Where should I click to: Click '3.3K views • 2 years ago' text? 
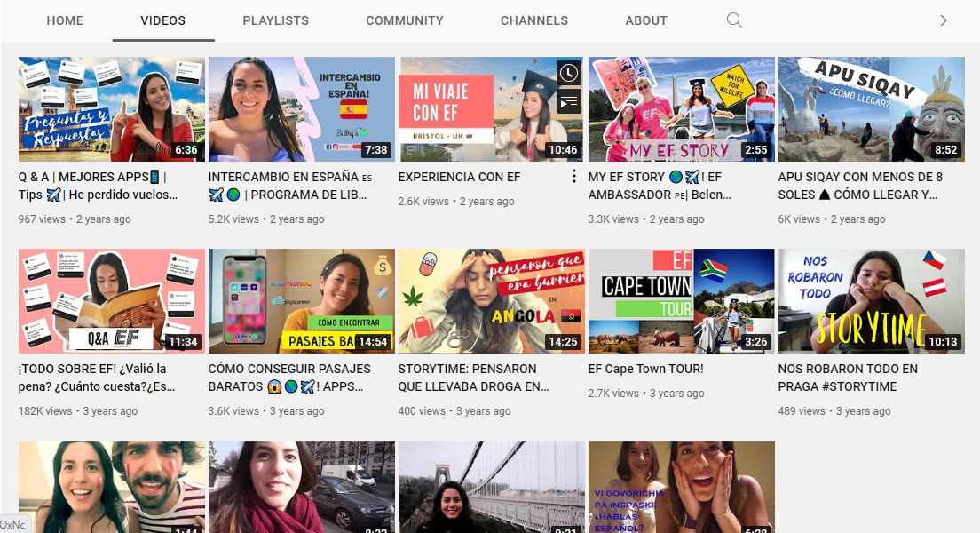click(646, 219)
